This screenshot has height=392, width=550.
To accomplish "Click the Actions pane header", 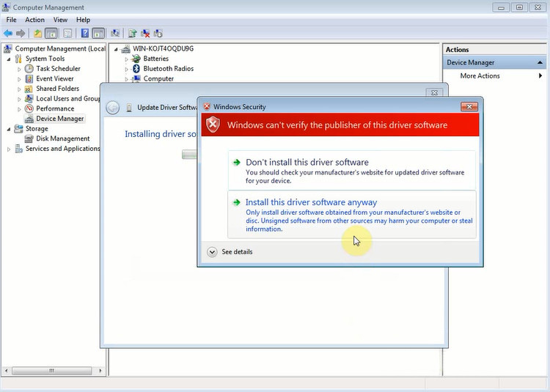I will tap(494, 49).
